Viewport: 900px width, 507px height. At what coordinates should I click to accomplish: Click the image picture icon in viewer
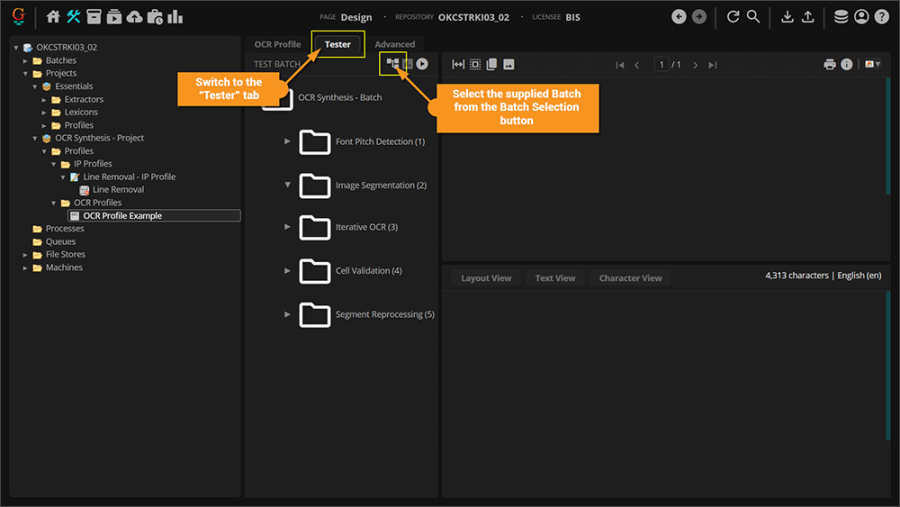tap(509, 64)
